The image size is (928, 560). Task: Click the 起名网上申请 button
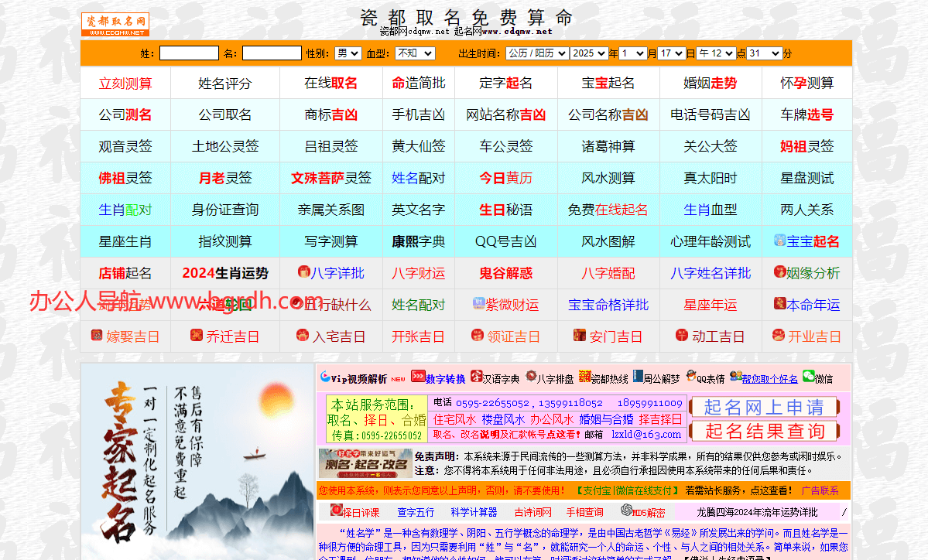coord(763,406)
